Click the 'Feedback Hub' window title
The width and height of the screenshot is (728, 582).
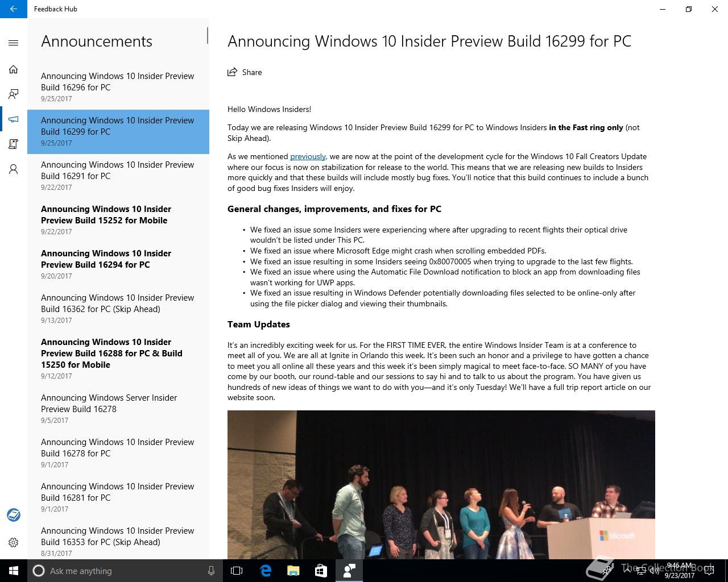[56, 9]
